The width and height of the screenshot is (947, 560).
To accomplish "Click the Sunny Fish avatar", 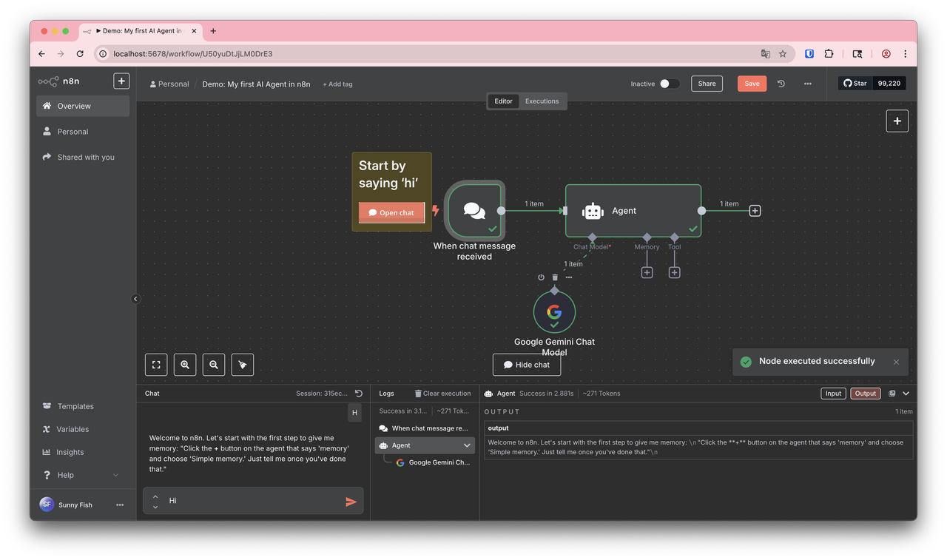I will [47, 504].
